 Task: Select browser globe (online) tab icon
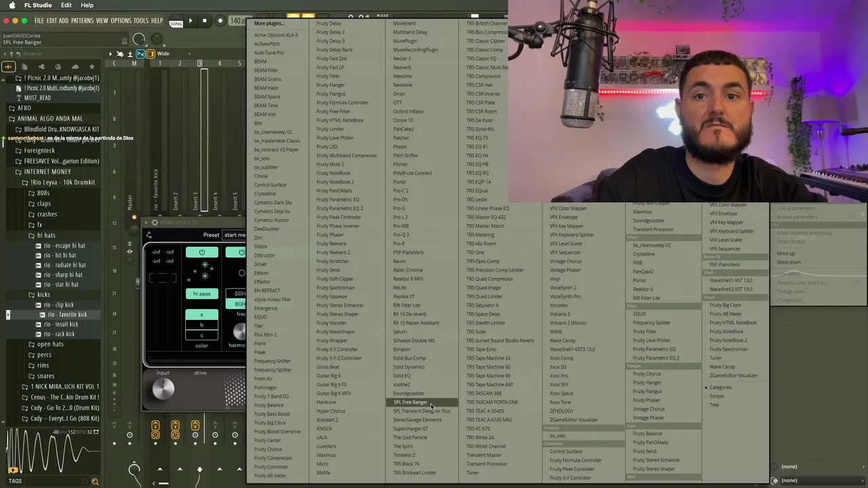pos(58,66)
